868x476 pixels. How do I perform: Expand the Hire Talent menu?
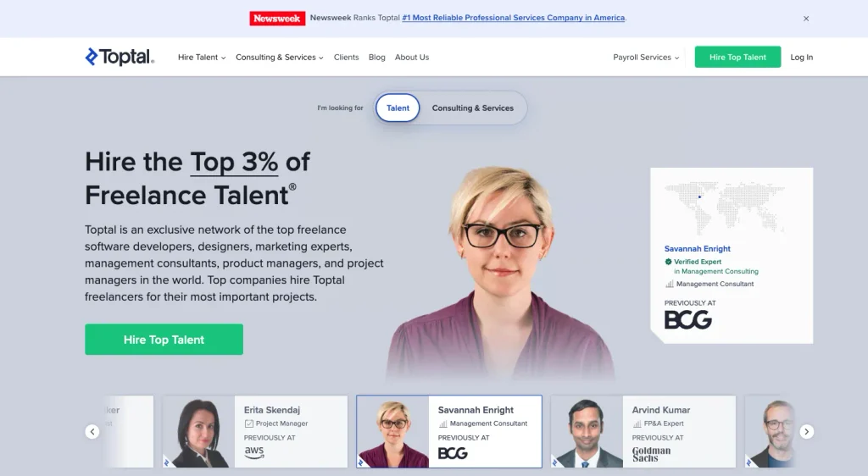click(x=202, y=57)
